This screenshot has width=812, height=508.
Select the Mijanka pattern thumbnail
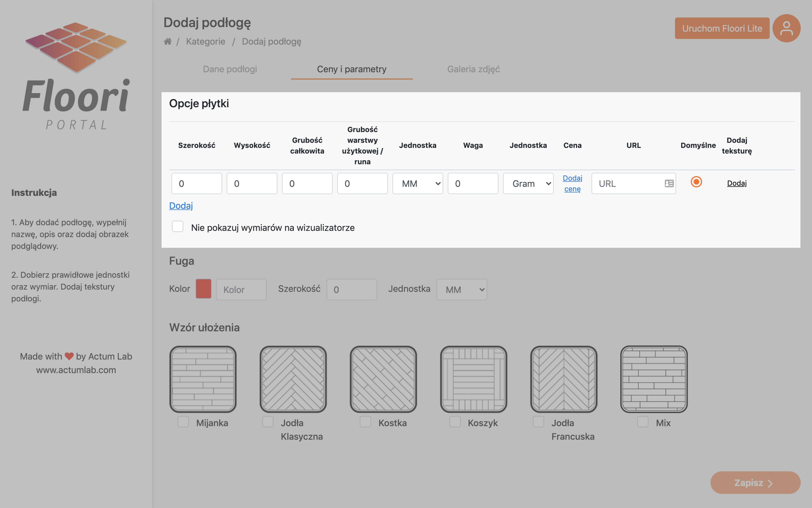pos(203,379)
